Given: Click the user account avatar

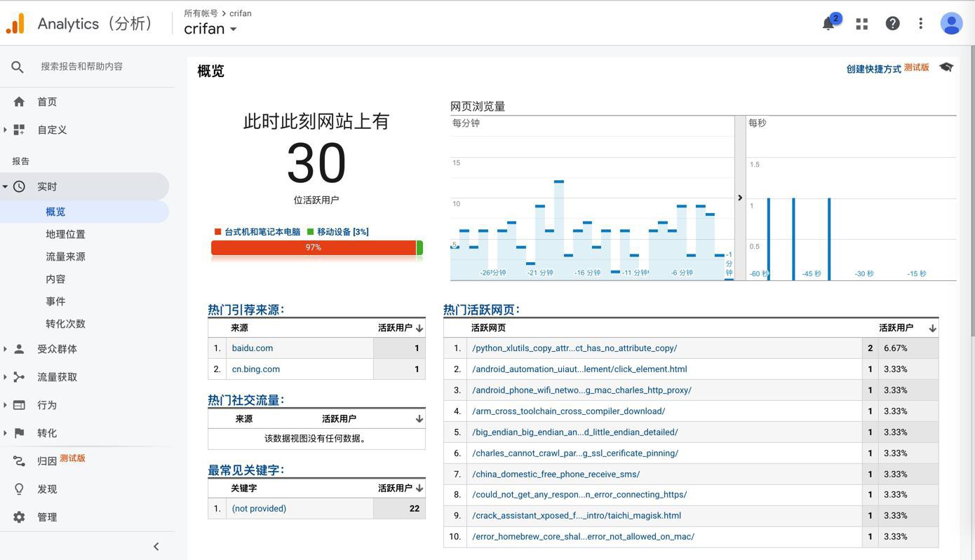Looking at the screenshot, I should pos(951,23).
